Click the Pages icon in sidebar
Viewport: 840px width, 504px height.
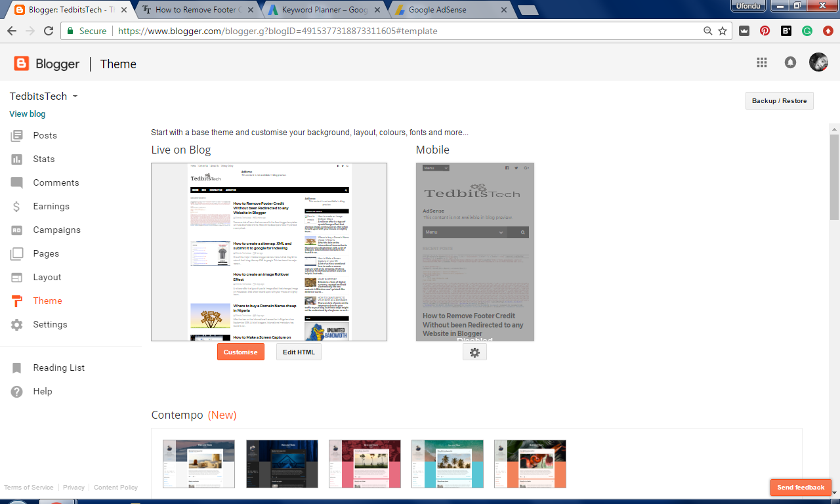pyautogui.click(x=17, y=253)
